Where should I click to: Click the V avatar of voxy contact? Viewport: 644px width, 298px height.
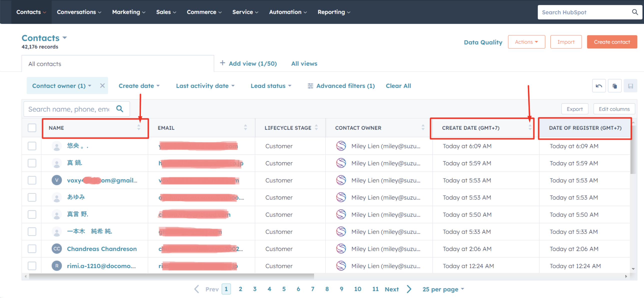(57, 180)
